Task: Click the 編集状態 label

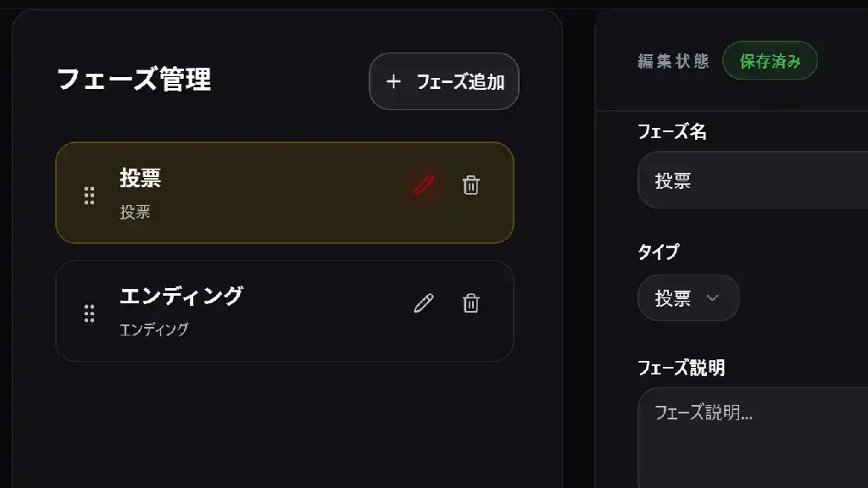Action: pos(672,60)
